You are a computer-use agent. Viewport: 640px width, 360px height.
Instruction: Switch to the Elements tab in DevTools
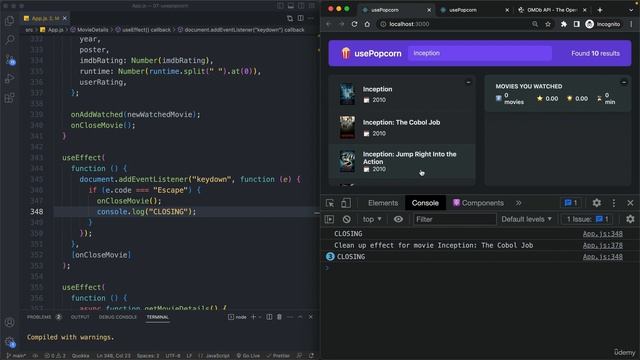[x=383, y=203]
